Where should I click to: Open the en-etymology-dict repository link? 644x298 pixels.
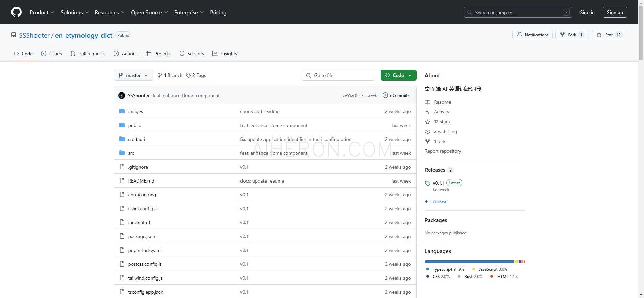[x=84, y=35]
